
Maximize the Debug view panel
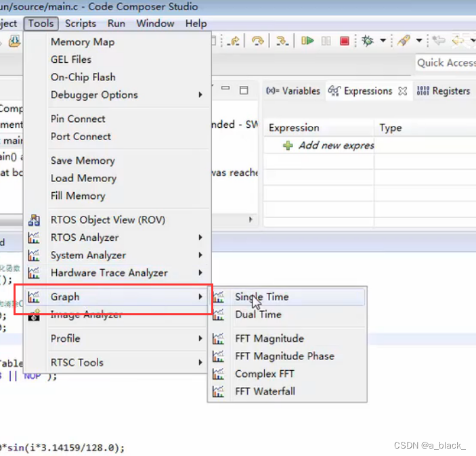[x=244, y=90]
